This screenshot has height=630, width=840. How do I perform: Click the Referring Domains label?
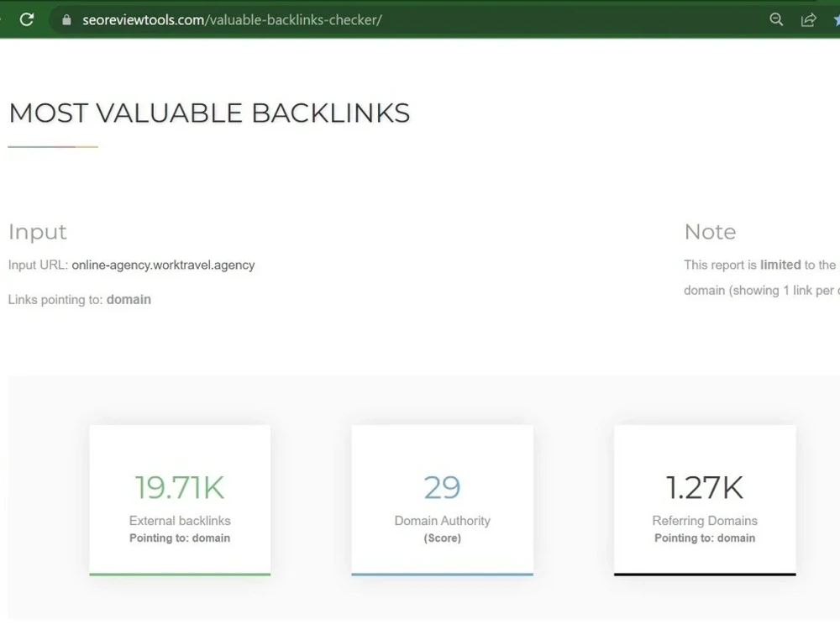coord(705,521)
